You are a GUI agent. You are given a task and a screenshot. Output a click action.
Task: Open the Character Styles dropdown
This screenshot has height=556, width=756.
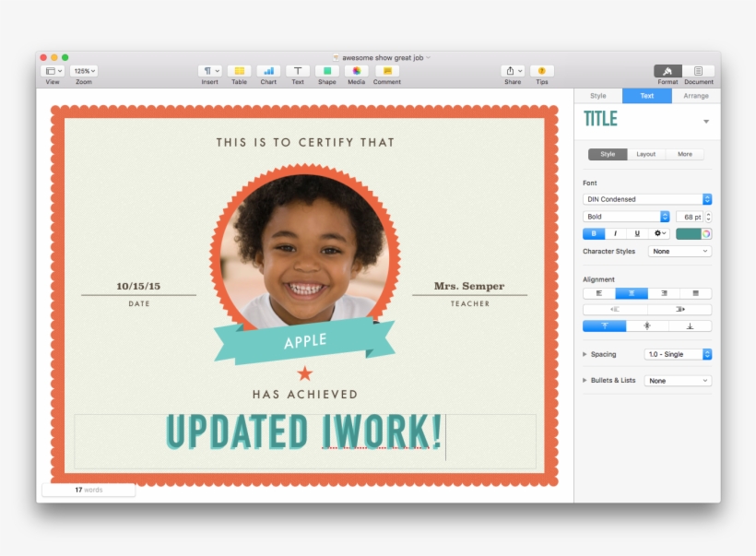679,251
